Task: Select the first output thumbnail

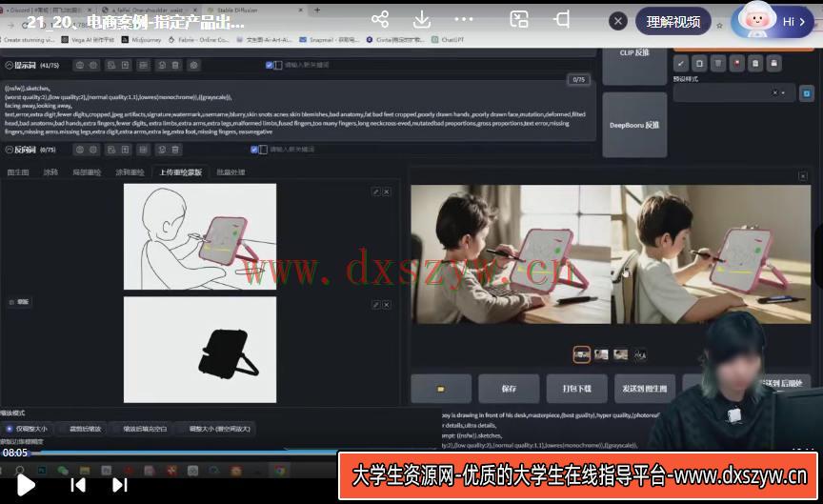Action: pos(582,355)
